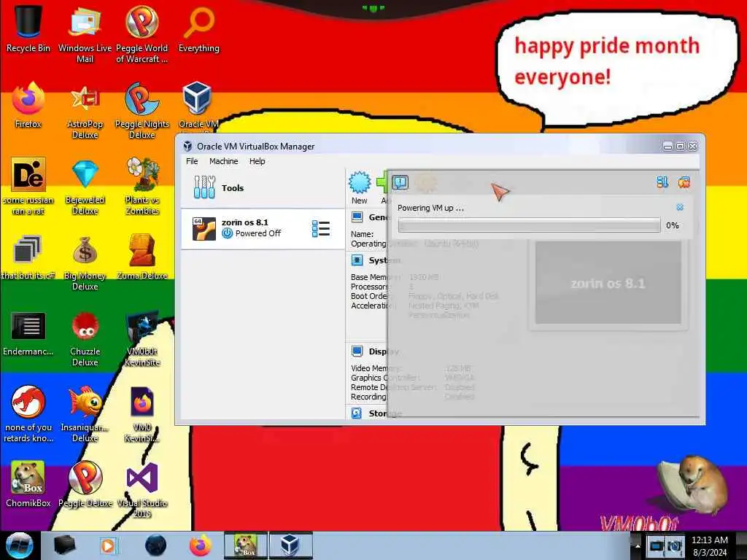Screen dimensions: 747x560
Task: Click the notification center icon in VirtualBox
Action: (400, 182)
